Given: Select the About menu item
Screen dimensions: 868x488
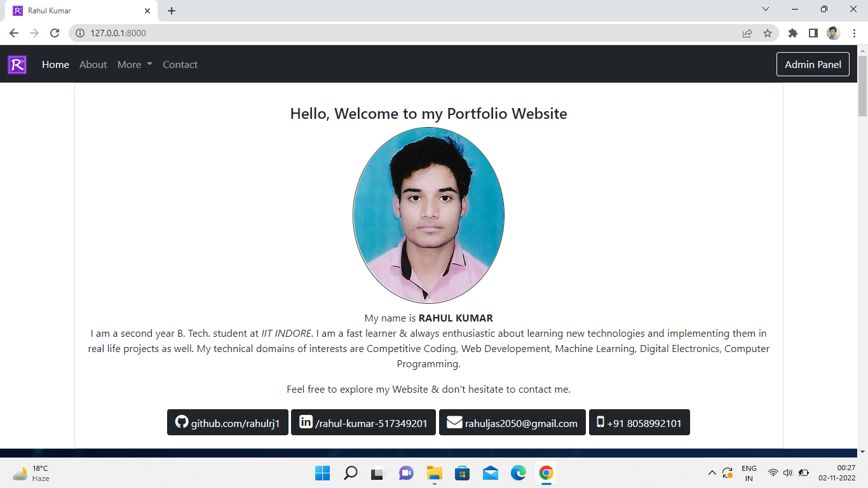Looking at the screenshot, I should [93, 64].
